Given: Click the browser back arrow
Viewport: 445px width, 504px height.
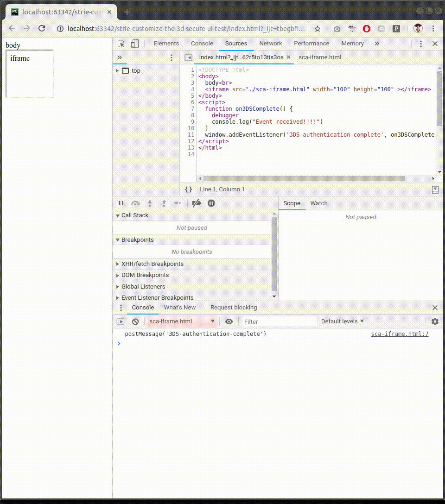Looking at the screenshot, I should point(12,29).
